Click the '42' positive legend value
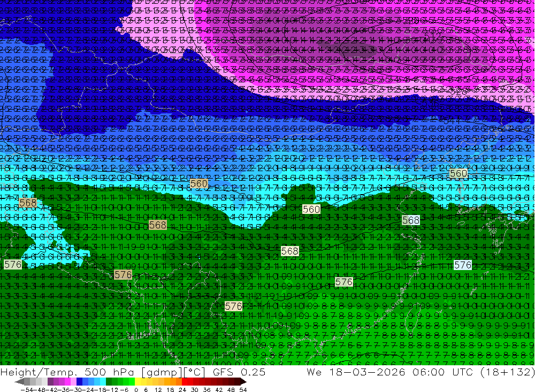The width and height of the screenshot is (535, 392). [x=219, y=390]
